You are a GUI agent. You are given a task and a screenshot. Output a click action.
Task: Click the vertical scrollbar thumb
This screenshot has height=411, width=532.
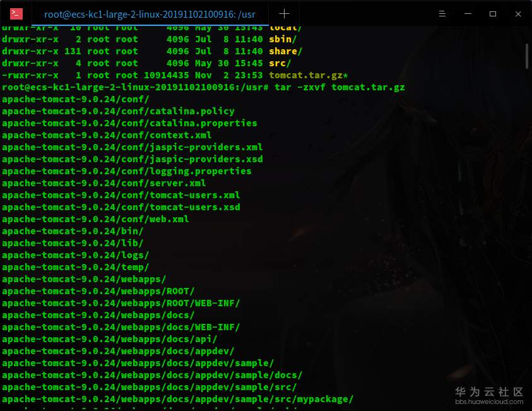click(x=526, y=56)
